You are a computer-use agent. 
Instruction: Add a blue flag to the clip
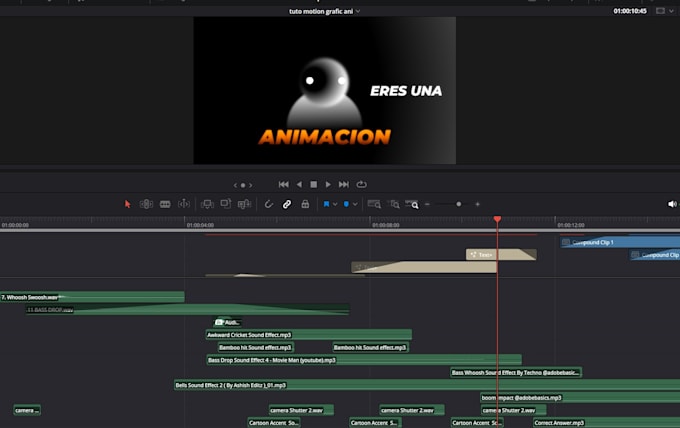click(x=326, y=204)
